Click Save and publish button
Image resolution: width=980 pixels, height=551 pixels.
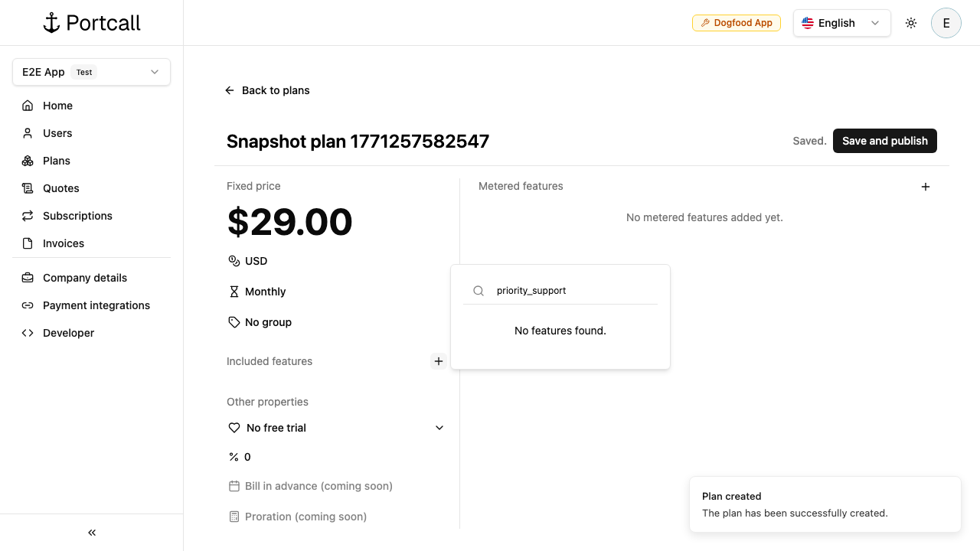pos(884,141)
